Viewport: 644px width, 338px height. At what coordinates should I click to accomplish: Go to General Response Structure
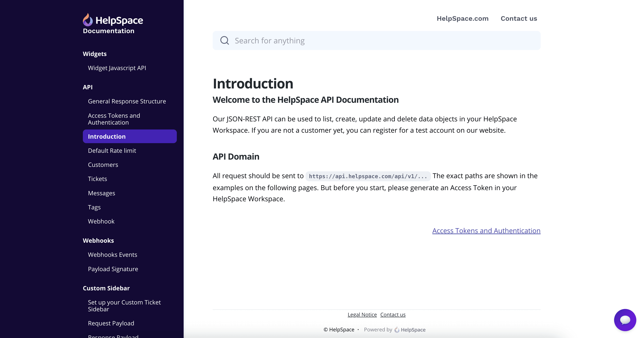point(127,101)
